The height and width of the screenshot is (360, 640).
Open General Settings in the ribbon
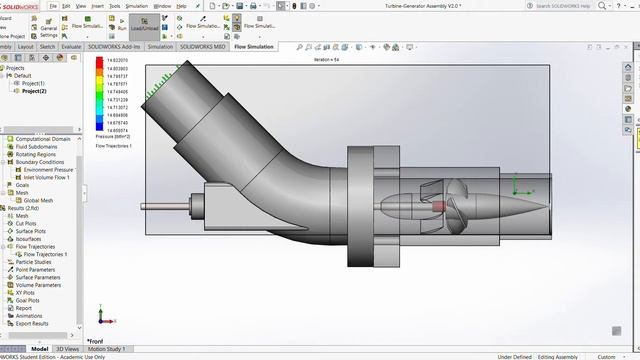[x=49, y=28]
